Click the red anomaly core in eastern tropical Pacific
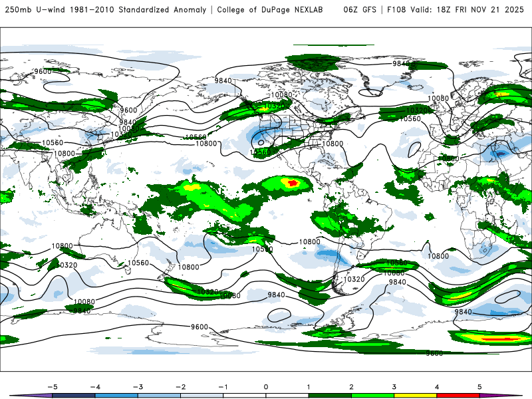Viewport: 532px width, 399px height. point(293,184)
